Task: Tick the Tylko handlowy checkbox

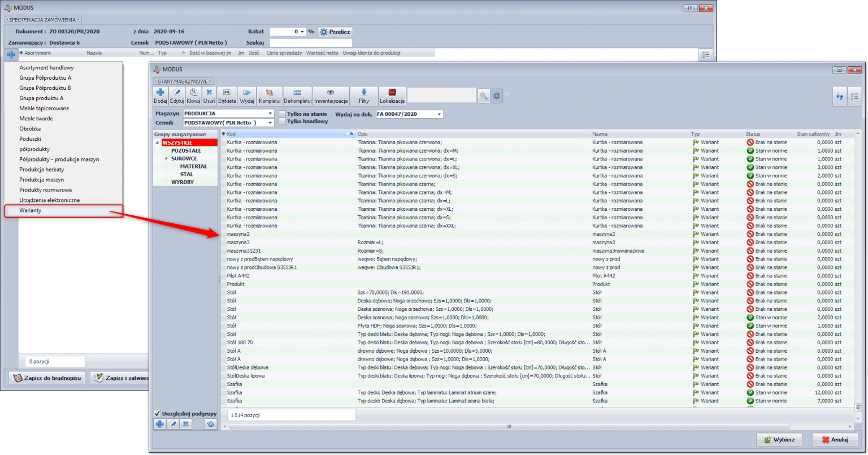Action: (283, 122)
